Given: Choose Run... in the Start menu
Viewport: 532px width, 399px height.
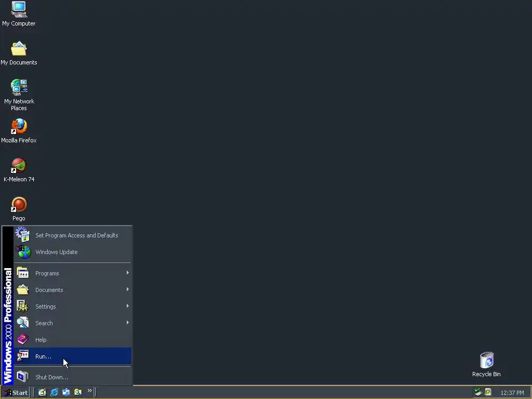Looking at the screenshot, I should tap(72, 356).
